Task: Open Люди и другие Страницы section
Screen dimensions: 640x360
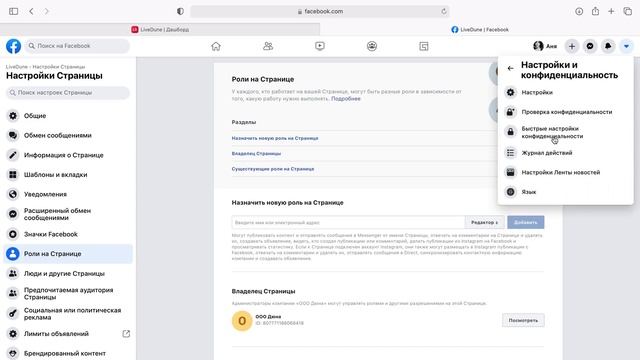Action: point(68,273)
